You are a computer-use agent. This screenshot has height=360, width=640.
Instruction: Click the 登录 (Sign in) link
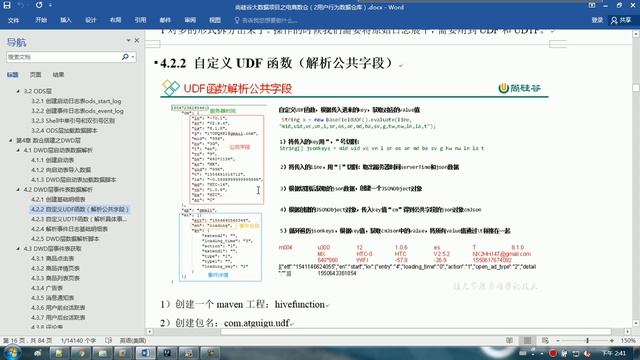pos(597,20)
